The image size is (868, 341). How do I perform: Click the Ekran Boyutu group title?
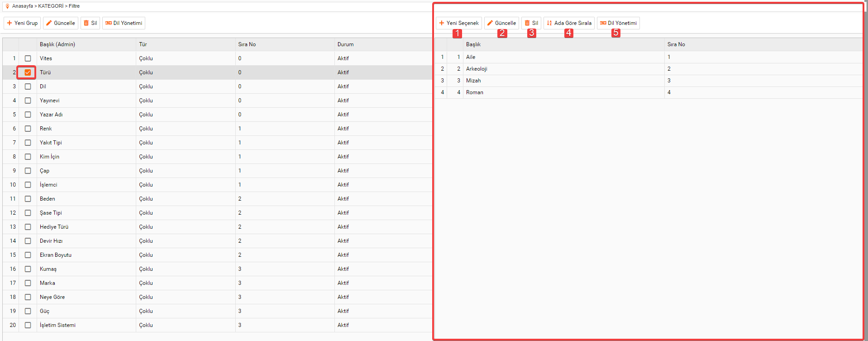click(x=56, y=255)
